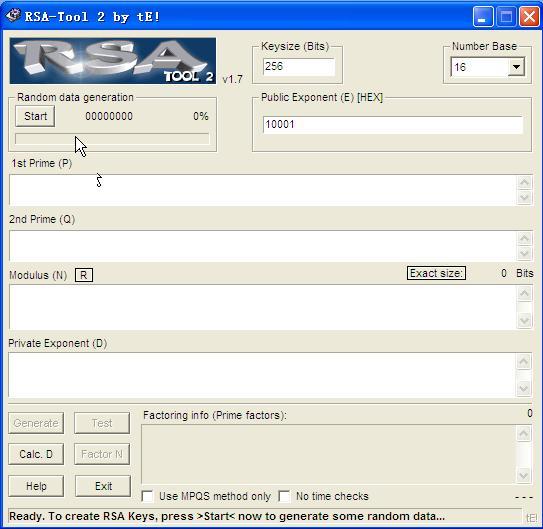Click down arrow of Private Exponent scrollbar

pyautogui.click(x=524, y=388)
